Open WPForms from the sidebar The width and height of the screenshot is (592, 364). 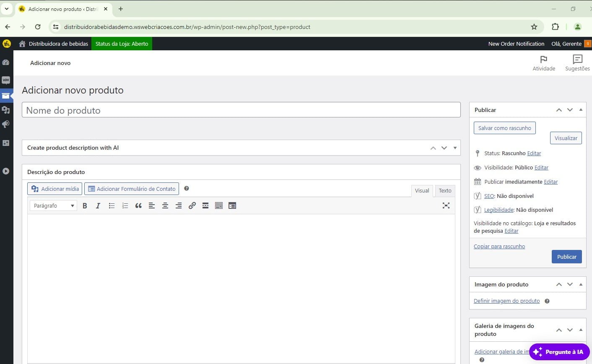pos(6,80)
